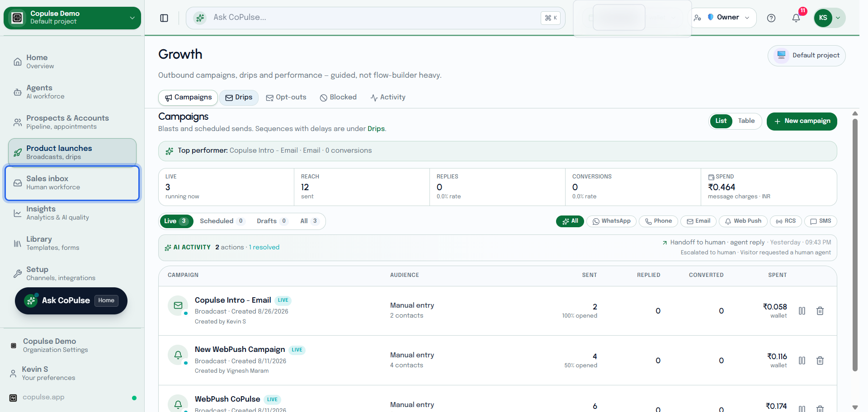The width and height of the screenshot is (868, 412).
Task: Filter campaigns by SMS channel
Action: click(x=821, y=221)
